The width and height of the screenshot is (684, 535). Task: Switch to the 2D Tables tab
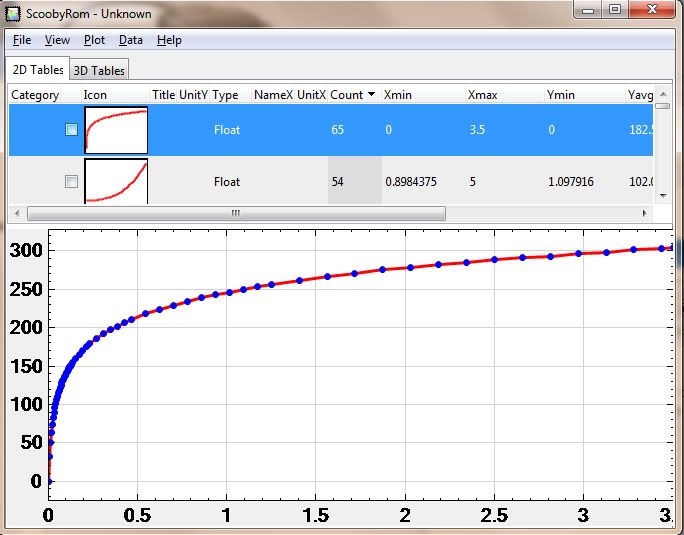pos(37,70)
